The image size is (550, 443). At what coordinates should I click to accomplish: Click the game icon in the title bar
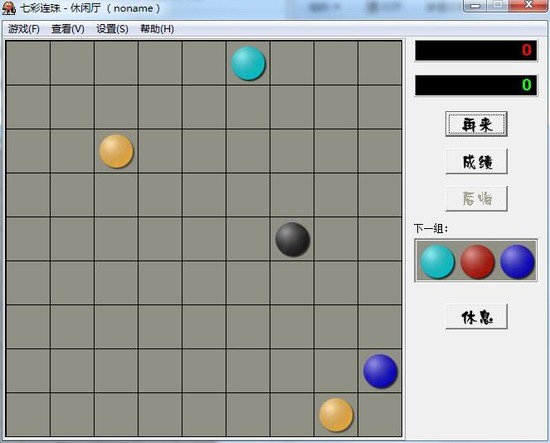pyautogui.click(x=9, y=8)
